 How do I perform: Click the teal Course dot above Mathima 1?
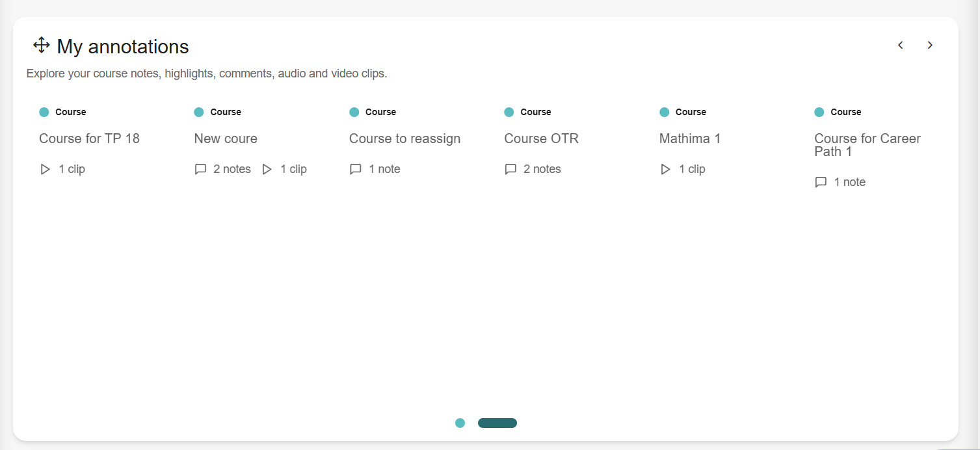tap(664, 112)
